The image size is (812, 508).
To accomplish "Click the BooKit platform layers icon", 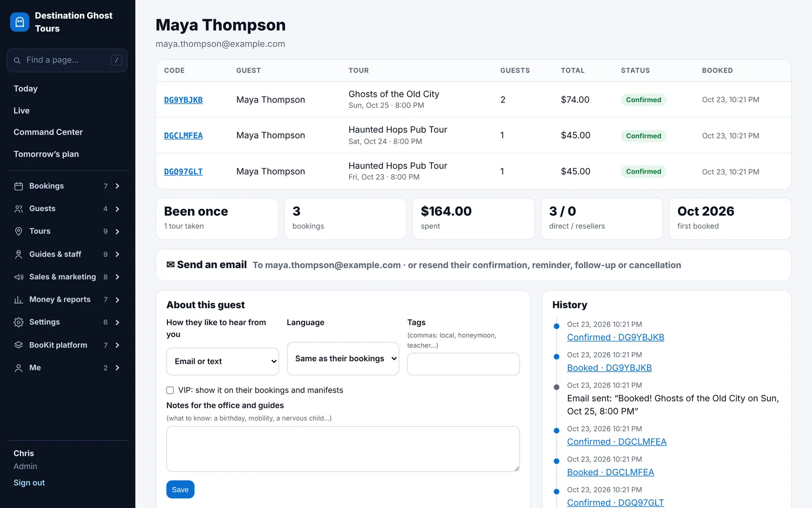I will point(19,345).
